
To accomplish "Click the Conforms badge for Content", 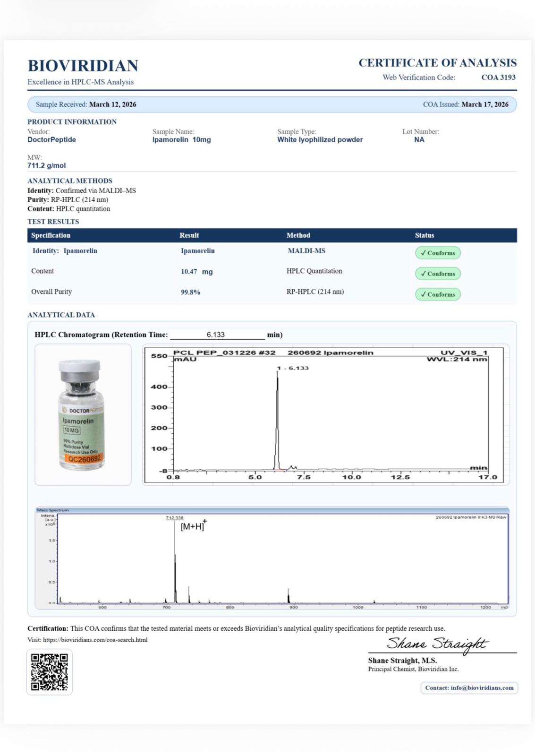I will pos(438,274).
